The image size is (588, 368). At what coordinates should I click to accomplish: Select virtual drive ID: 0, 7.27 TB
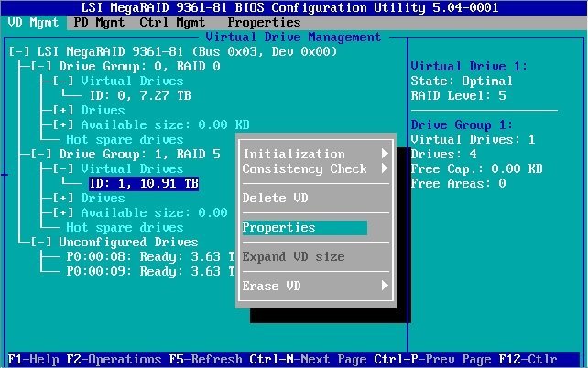[140, 95]
